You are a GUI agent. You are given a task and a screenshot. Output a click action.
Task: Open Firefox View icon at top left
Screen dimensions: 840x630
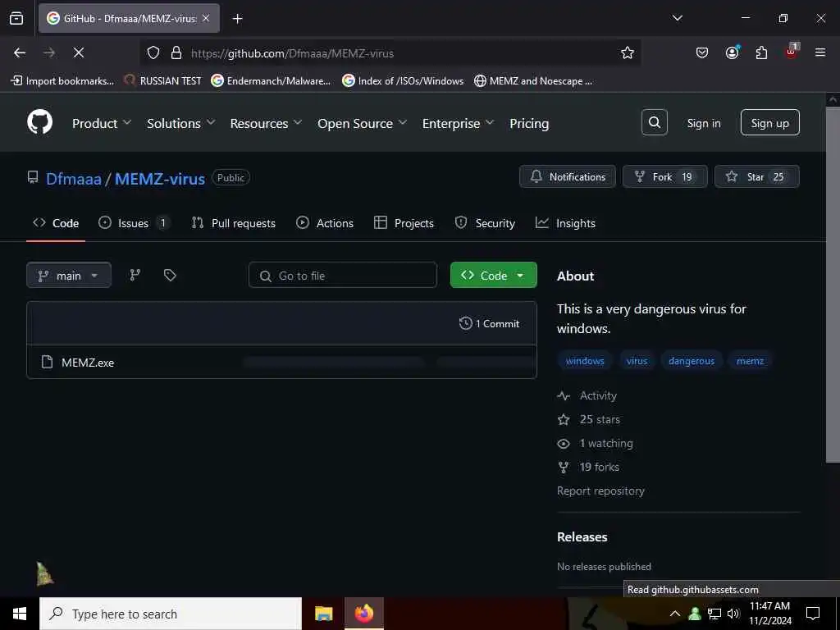[x=16, y=18]
